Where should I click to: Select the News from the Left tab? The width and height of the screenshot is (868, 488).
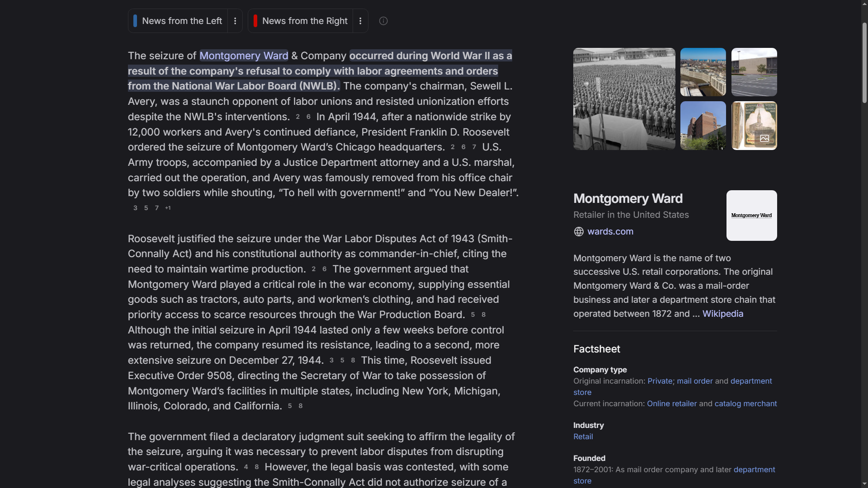coord(179,21)
